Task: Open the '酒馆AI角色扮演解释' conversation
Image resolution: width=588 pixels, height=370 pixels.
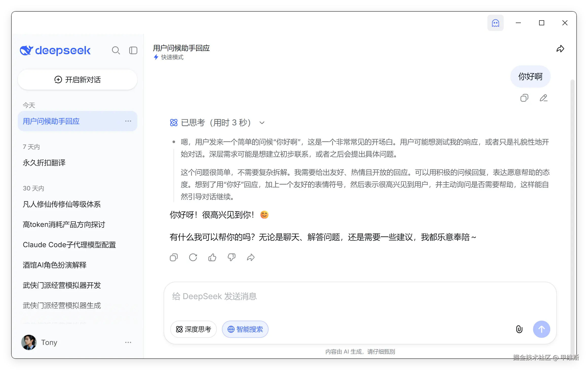Action: pyautogui.click(x=78, y=265)
